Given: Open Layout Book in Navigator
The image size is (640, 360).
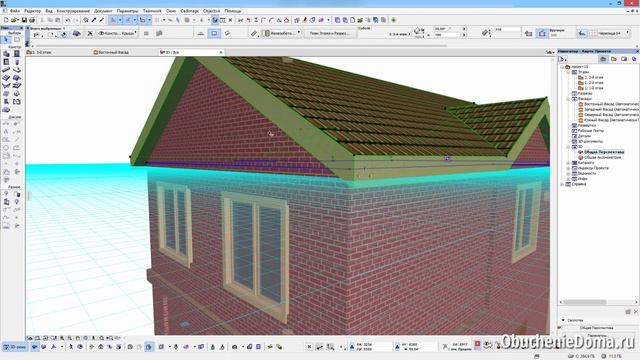Looking at the screenshot, I should click(624, 59).
